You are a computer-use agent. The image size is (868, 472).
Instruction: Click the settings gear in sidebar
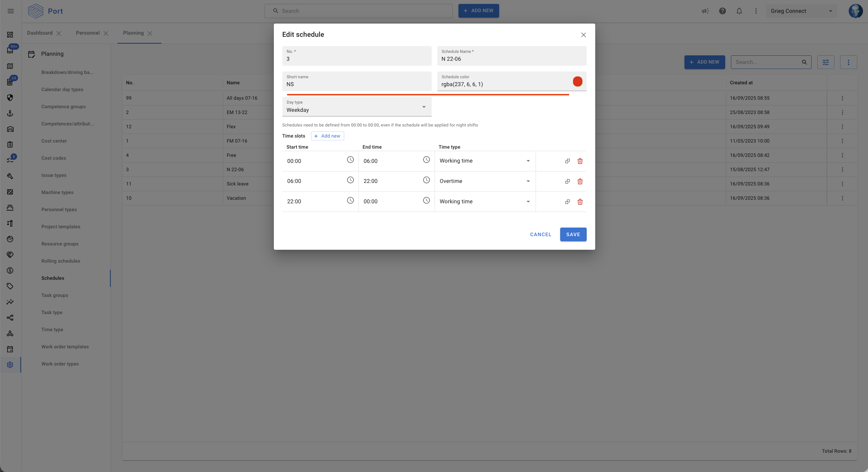pos(10,365)
